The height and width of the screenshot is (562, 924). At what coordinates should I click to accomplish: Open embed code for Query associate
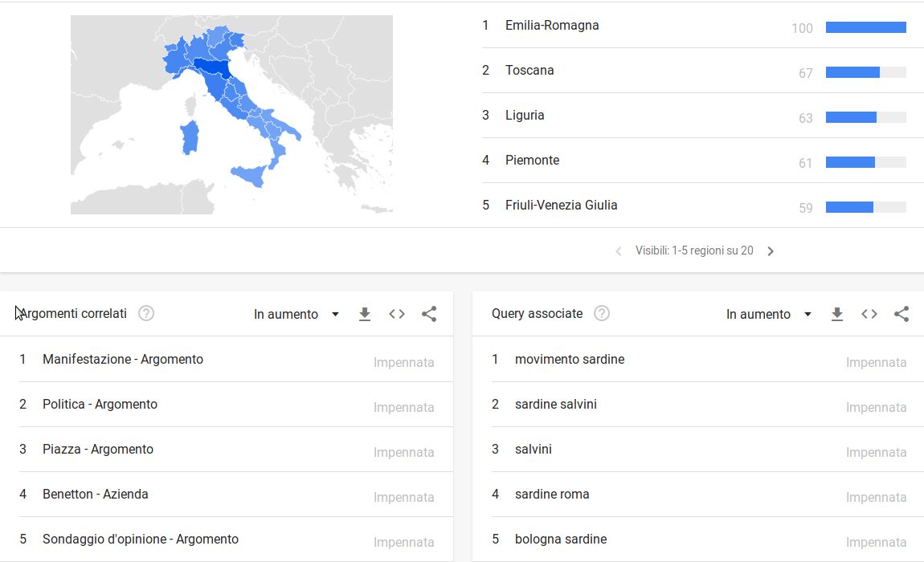pos(869,315)
